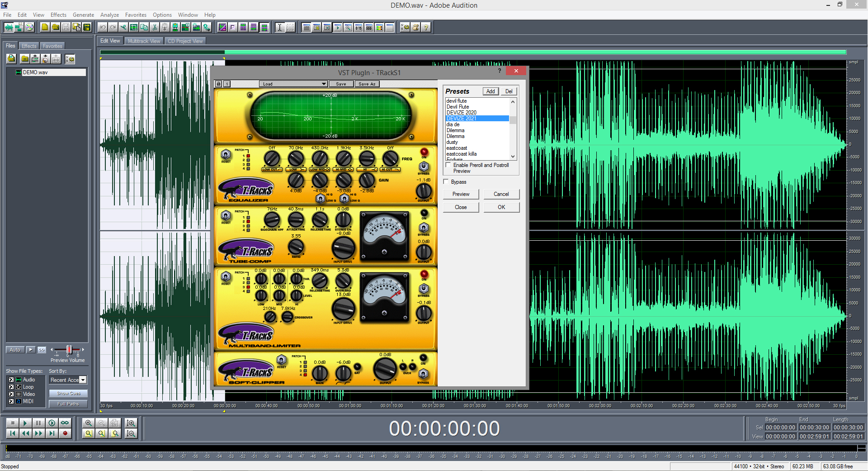Zoom out vertically with magnifier icon
The image size is (868, 471).
[131, 433]
